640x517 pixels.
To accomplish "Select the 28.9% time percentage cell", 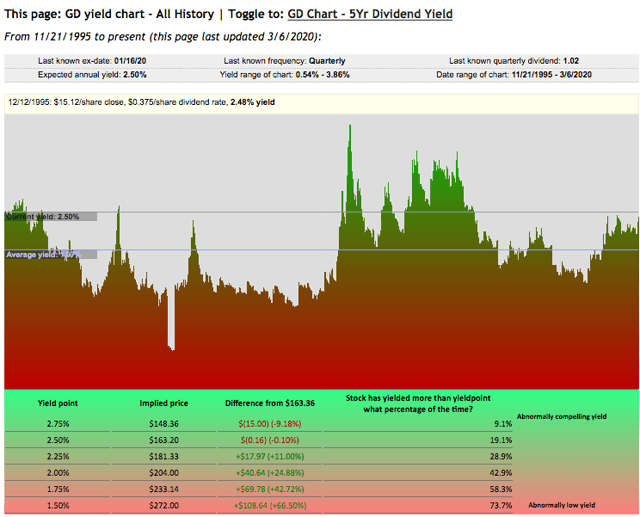I will click(501, 457).
